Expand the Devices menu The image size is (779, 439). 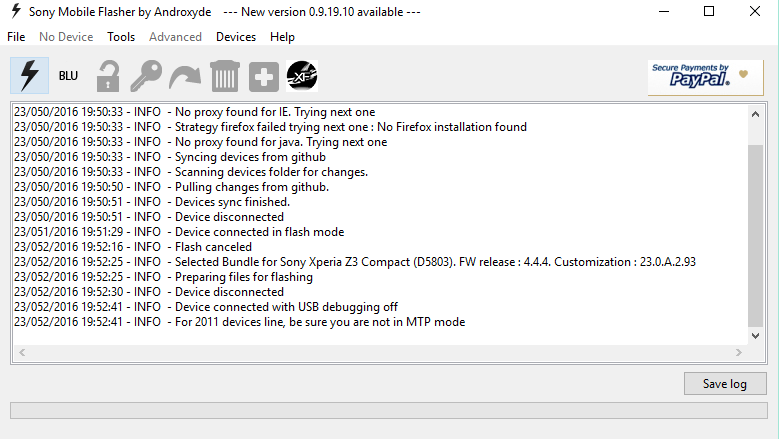coord(236,37)
